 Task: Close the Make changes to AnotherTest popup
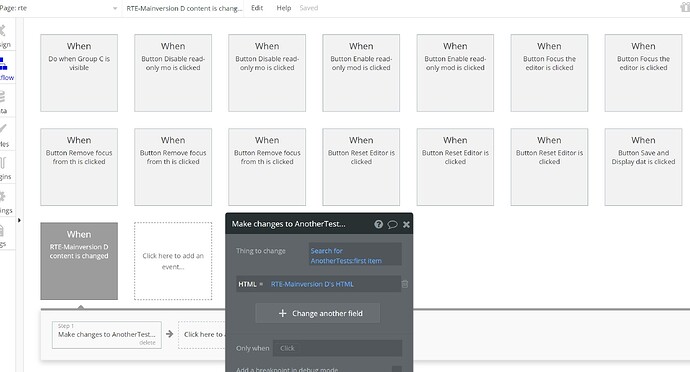tap(406, 225)
